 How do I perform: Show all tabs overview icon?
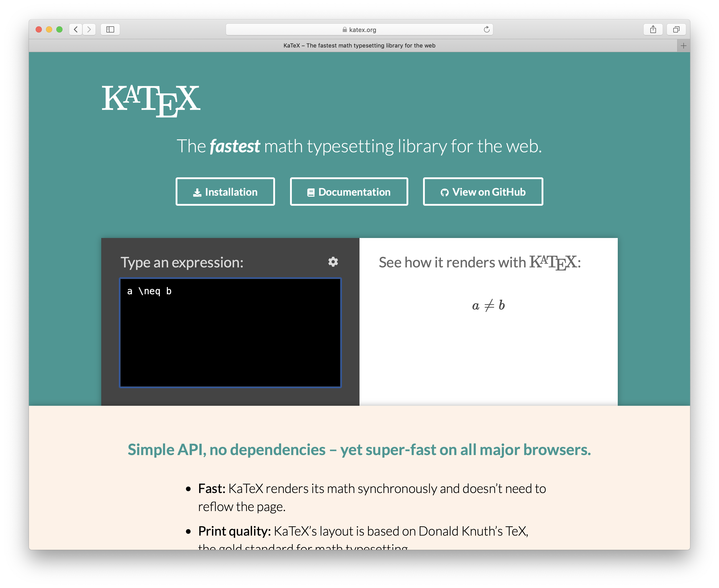click(x=676, y=29)
